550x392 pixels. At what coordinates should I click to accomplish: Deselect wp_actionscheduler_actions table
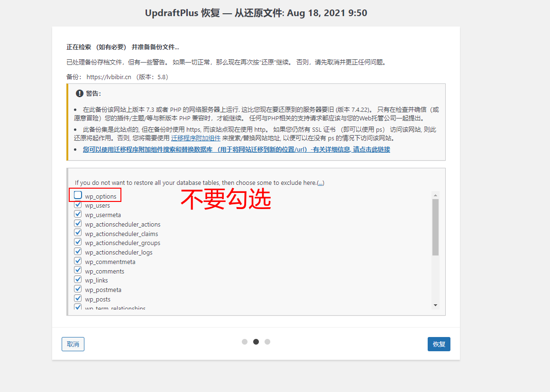(78, 224)
